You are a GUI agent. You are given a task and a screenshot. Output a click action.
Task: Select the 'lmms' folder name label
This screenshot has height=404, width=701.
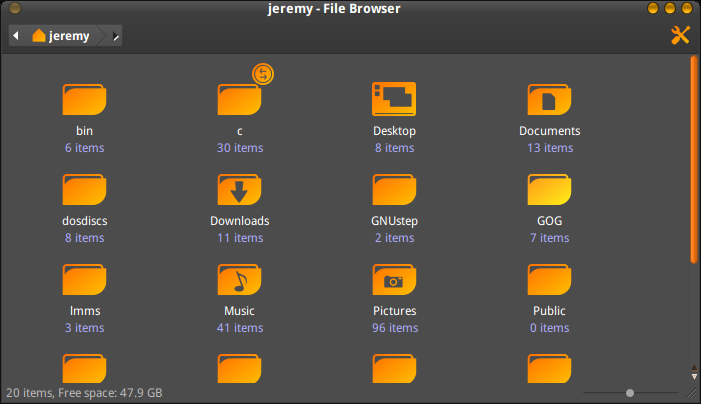click(x=85, y=311)
